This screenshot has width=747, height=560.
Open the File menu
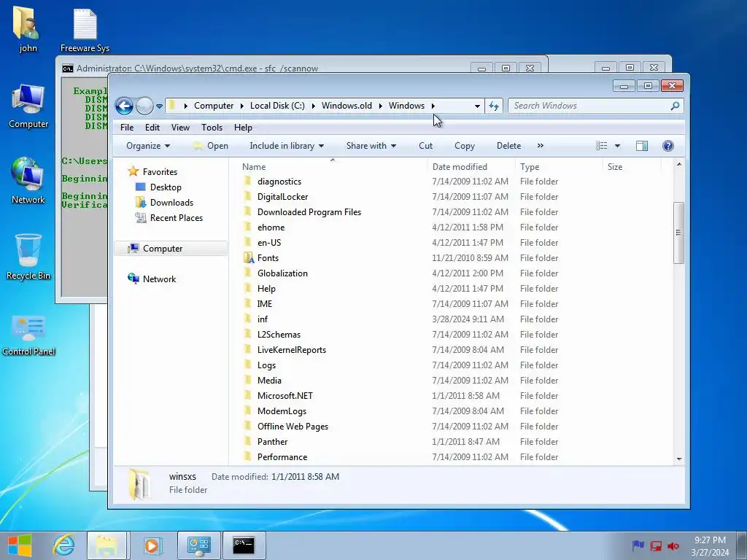[127, 128]
